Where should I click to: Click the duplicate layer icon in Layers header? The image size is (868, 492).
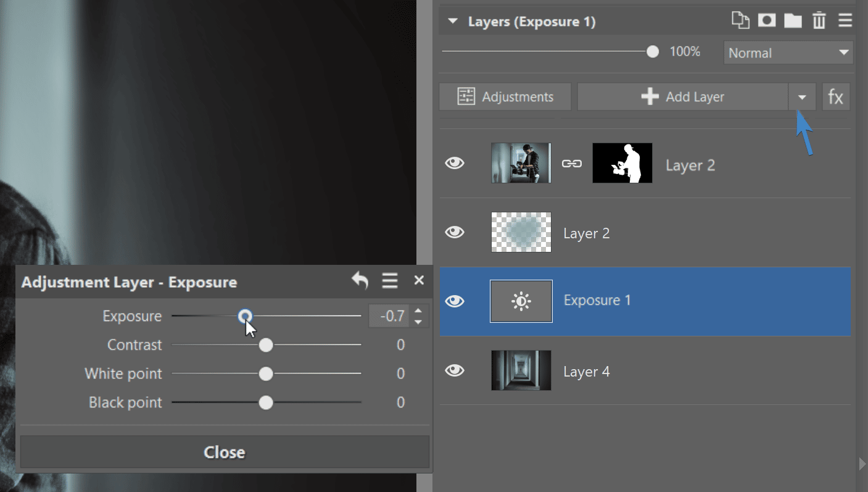coord(740,20)
